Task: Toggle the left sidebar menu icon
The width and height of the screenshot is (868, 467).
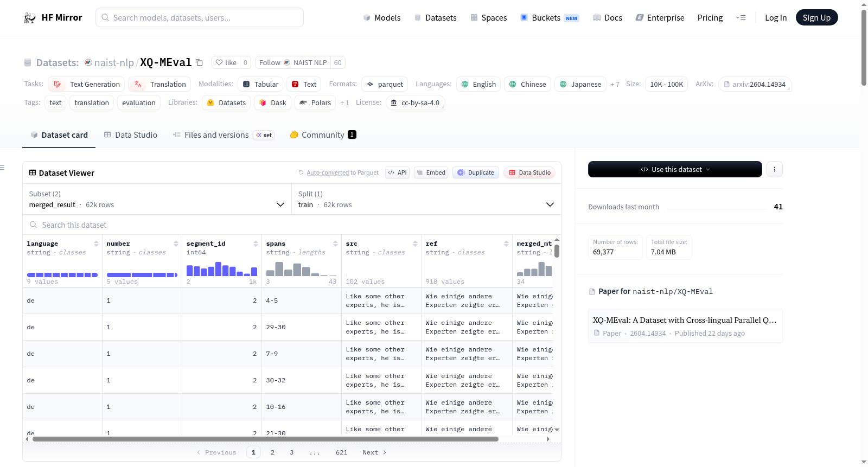Action: (x=2, y=168)
